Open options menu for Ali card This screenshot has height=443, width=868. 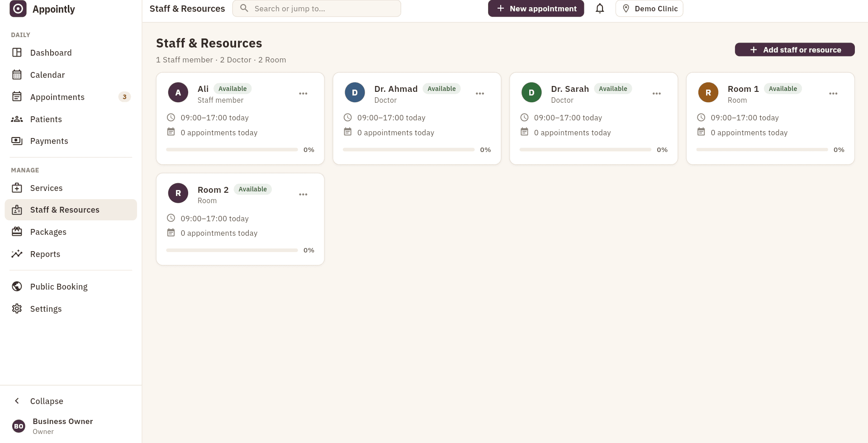303,94
